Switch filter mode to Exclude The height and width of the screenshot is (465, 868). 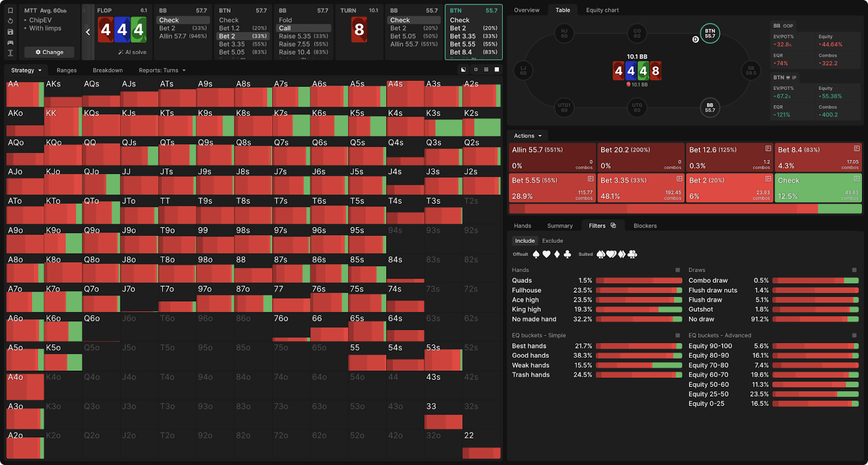[552, 241]
